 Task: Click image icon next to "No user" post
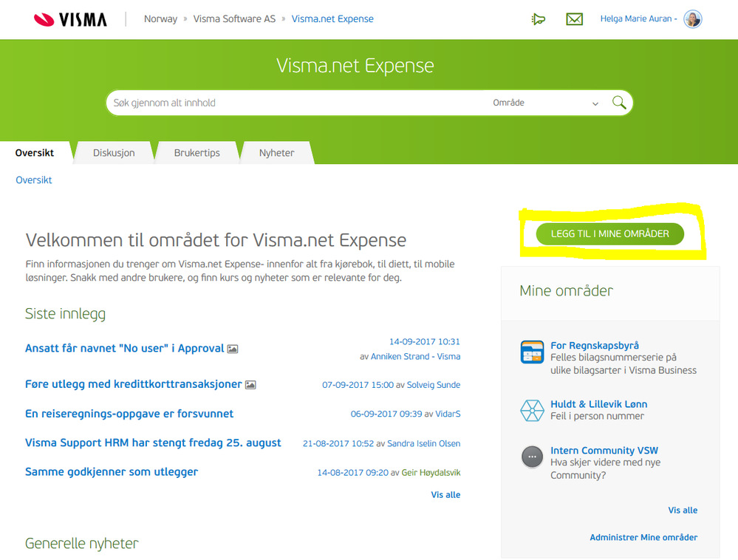(233, 349)
